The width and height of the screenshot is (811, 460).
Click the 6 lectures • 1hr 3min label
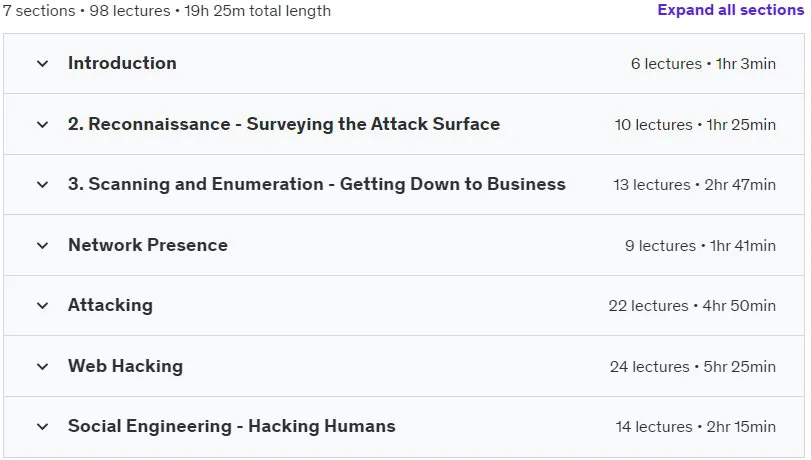703,64
